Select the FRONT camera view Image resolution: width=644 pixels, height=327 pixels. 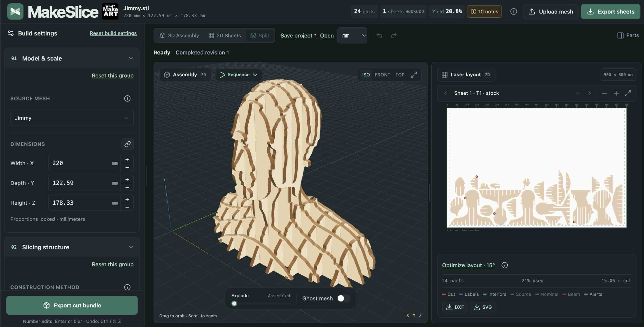(x=382, y=75)
